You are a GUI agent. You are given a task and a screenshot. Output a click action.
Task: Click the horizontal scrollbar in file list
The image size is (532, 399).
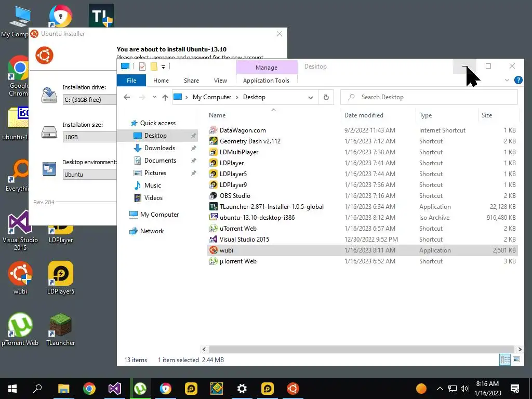click(362, 349)
